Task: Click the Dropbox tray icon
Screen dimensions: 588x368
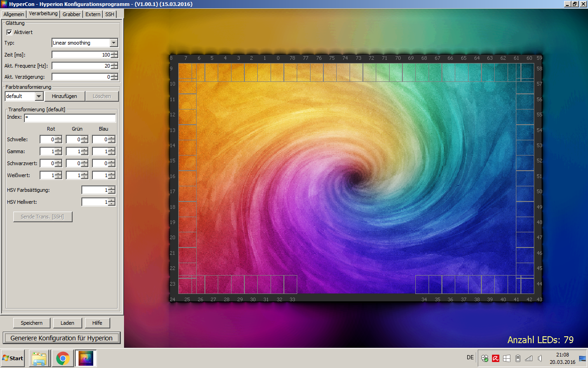Action: (x=485, y=358)
